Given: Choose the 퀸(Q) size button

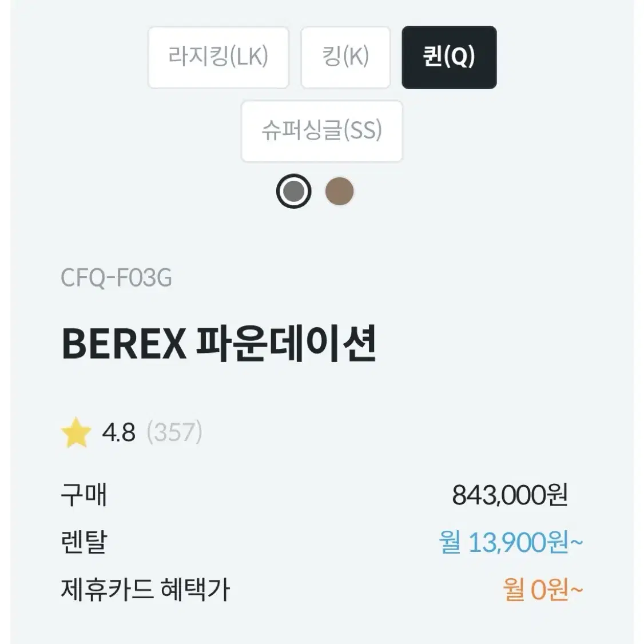Looking at the screenshot, I should [449, 58].
